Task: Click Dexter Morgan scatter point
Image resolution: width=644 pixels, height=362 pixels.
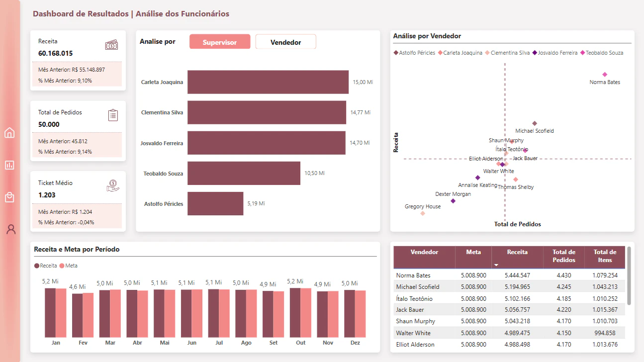Action: pyautogui.click(x=453, y=201)
